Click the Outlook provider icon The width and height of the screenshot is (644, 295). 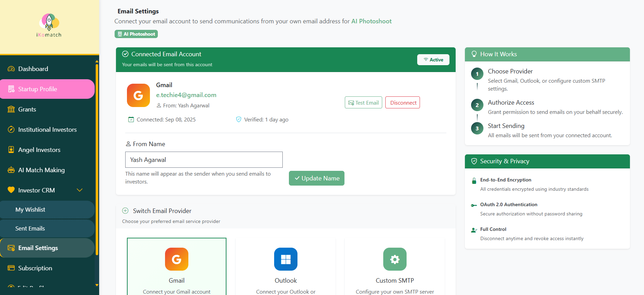click(286, 259)
